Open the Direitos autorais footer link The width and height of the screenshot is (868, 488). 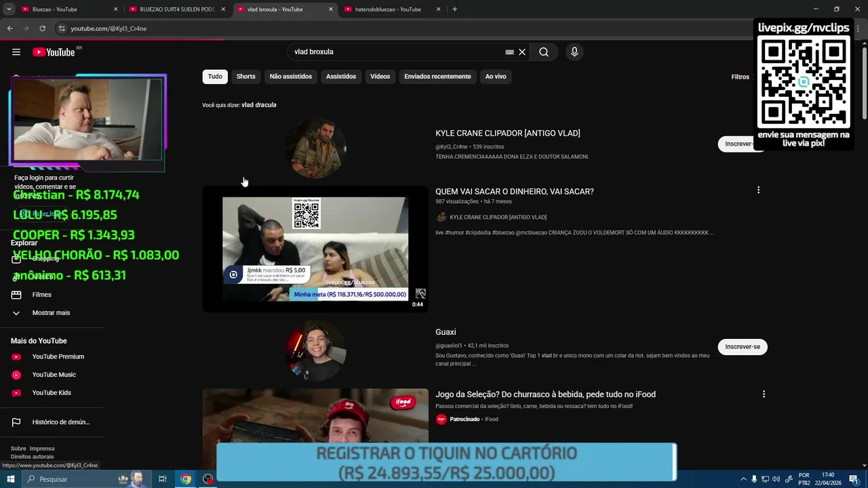coord(32,457)
